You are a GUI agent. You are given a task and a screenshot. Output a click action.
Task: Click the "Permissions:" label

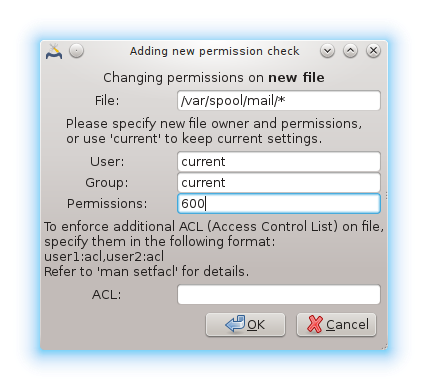click(107, 203)
